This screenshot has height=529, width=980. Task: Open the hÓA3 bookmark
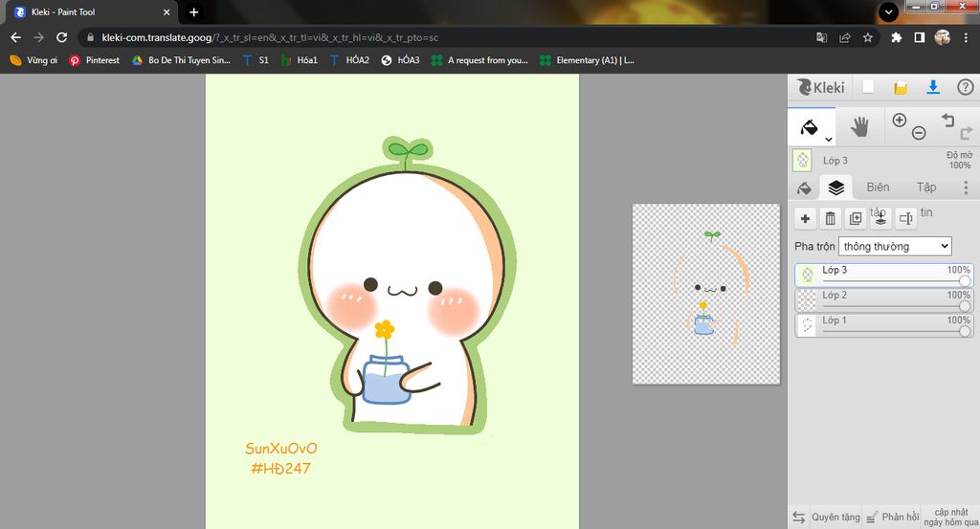point(401,60)
